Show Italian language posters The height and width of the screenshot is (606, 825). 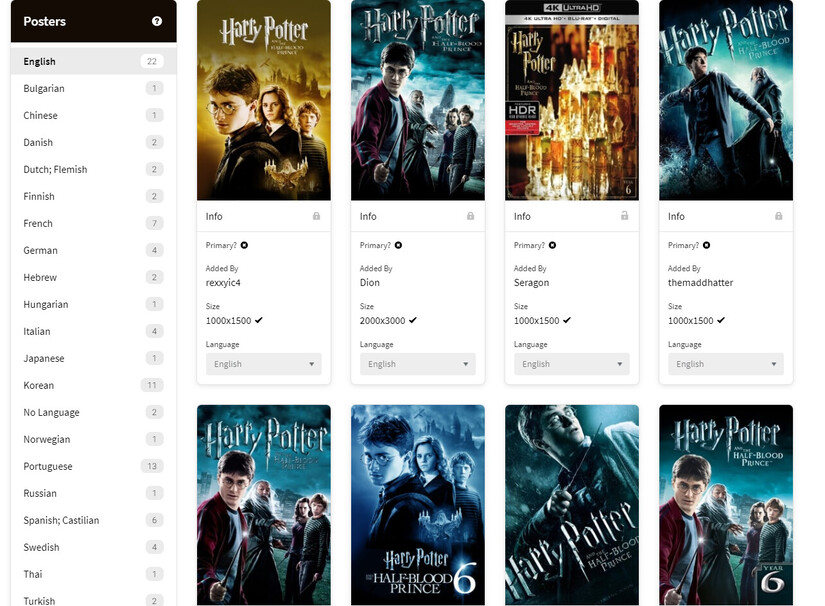pyautogui.click(x=94, y=331)
